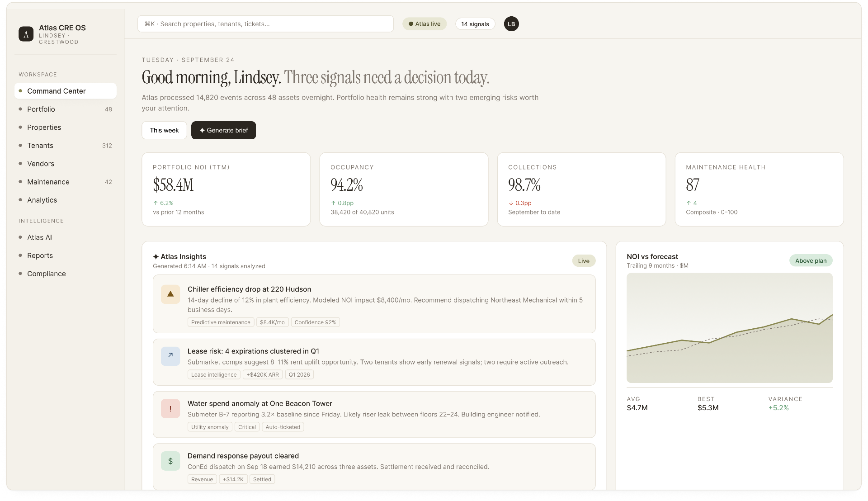Click the NOI vs forecast chart
This screenshot has width=868, height=501.
[729, 328]
